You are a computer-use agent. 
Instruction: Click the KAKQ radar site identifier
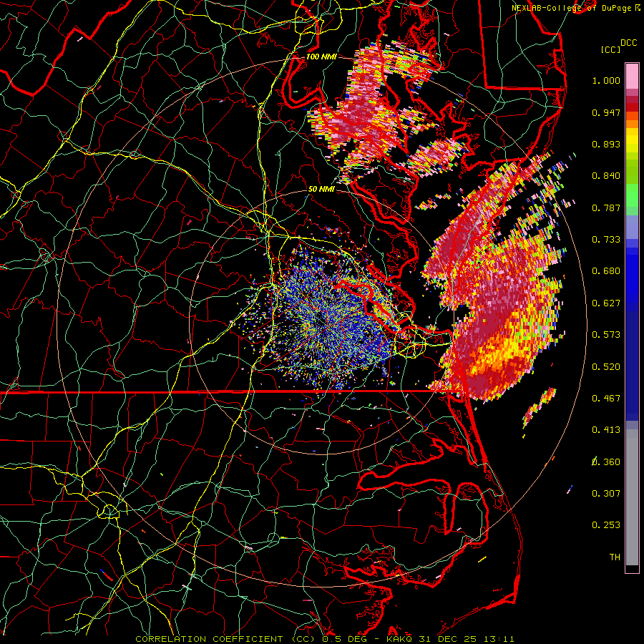pyautogui.click(x=401, y=639)
